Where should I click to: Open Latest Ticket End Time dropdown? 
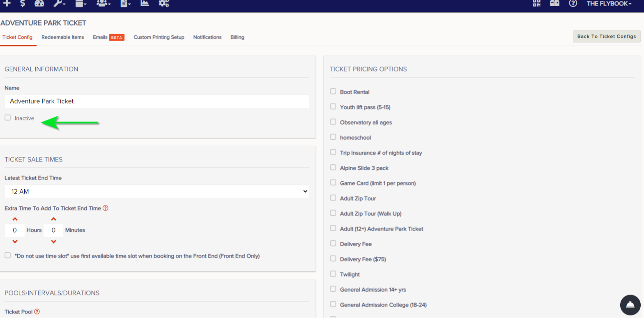tap(157, 191)
